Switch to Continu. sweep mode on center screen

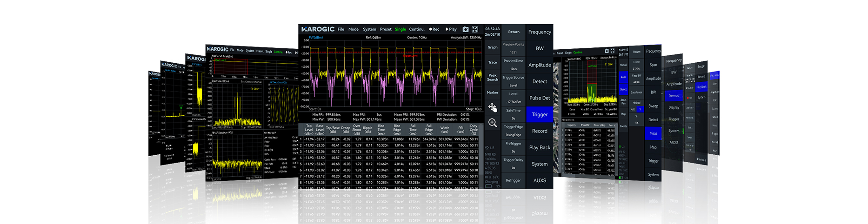tap(416, 29)
